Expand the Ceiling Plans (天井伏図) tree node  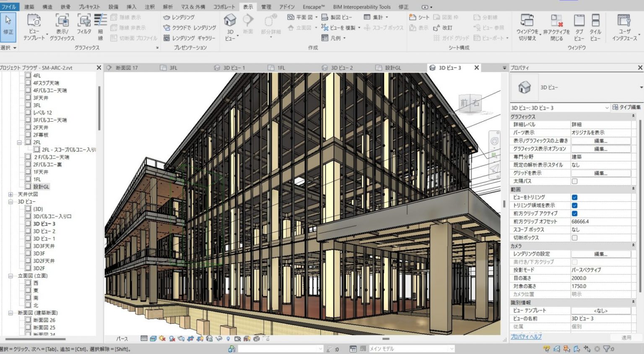10,194
